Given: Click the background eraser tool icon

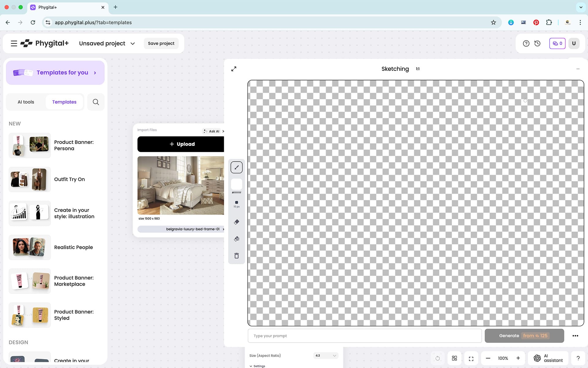Looking at the screenshot, I should click(x=236, y=239).
